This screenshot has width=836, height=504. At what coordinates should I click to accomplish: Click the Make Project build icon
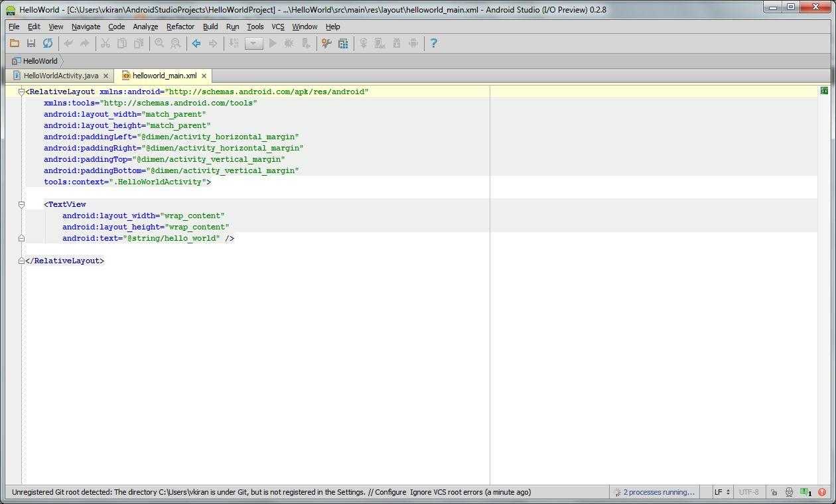pyautogui.click(x=234, y=43)
